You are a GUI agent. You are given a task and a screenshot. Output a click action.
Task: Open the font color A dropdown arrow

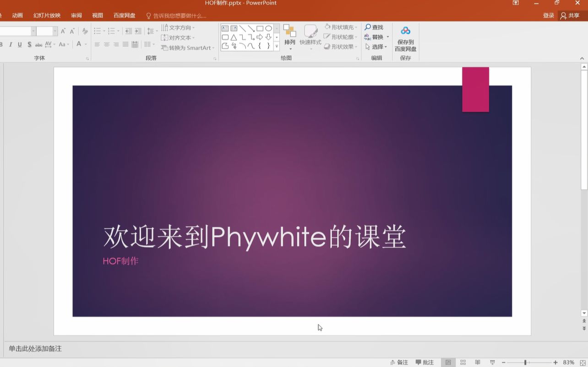pyautogui.click(x=85, y=44)
